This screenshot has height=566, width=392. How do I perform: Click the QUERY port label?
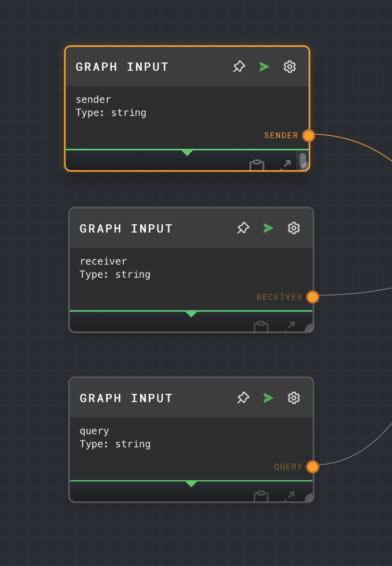(288, 467)
